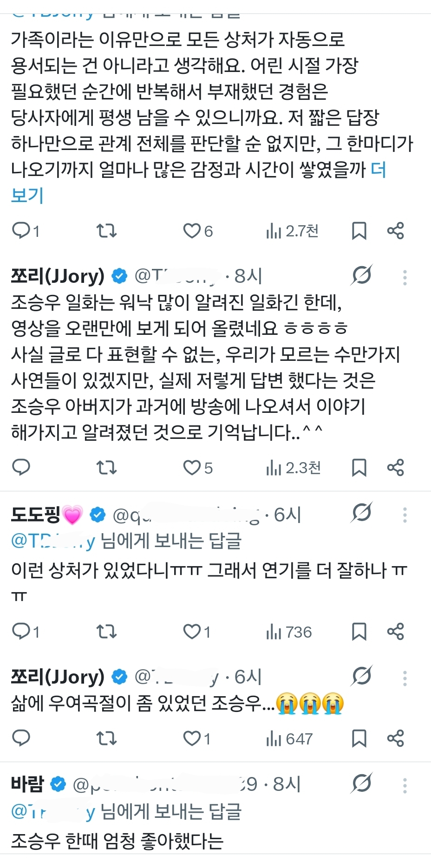Viewport: 431px width, 868px height.
Task: Bookmark the tweet with 2.3천 views
Action: click(359, 468)
